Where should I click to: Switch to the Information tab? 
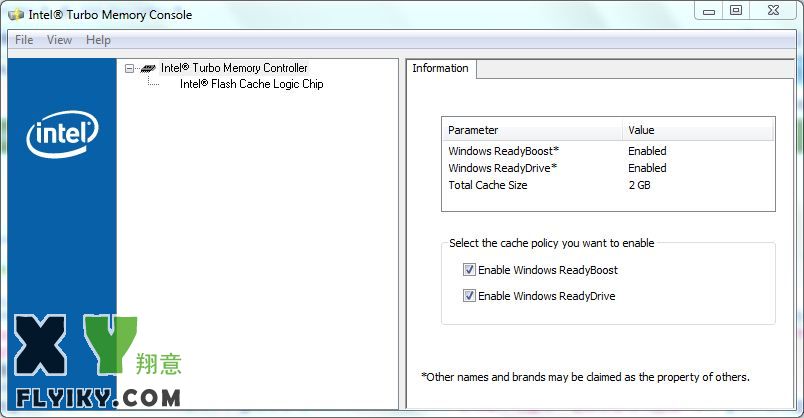point(440,68)
